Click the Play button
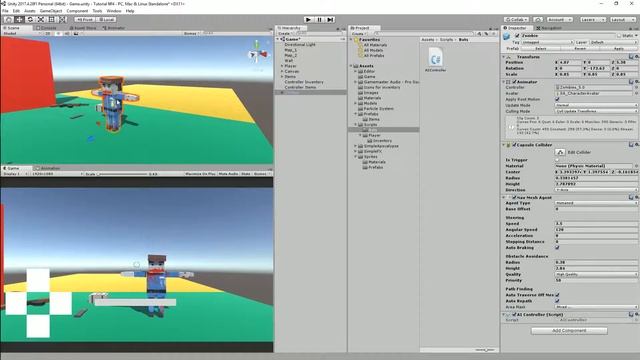Screen dimensions: 640x360 tap(309, 19)
